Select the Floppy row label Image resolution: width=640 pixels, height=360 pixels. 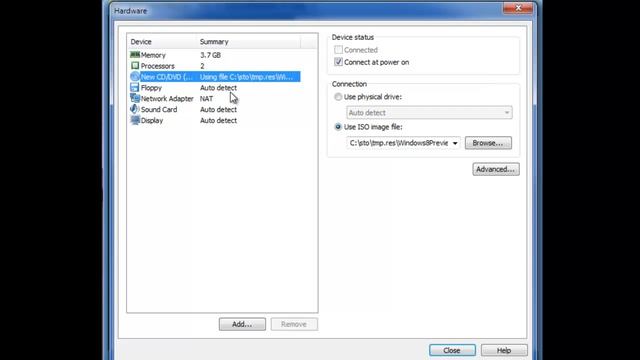click(151, 88)
